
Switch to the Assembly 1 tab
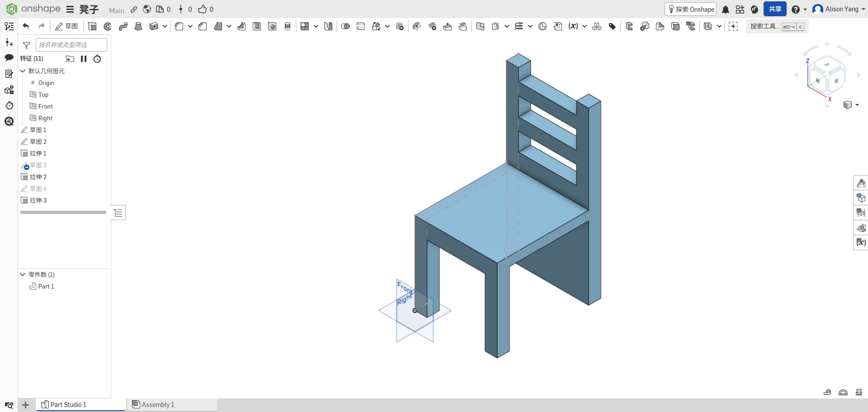172,405
